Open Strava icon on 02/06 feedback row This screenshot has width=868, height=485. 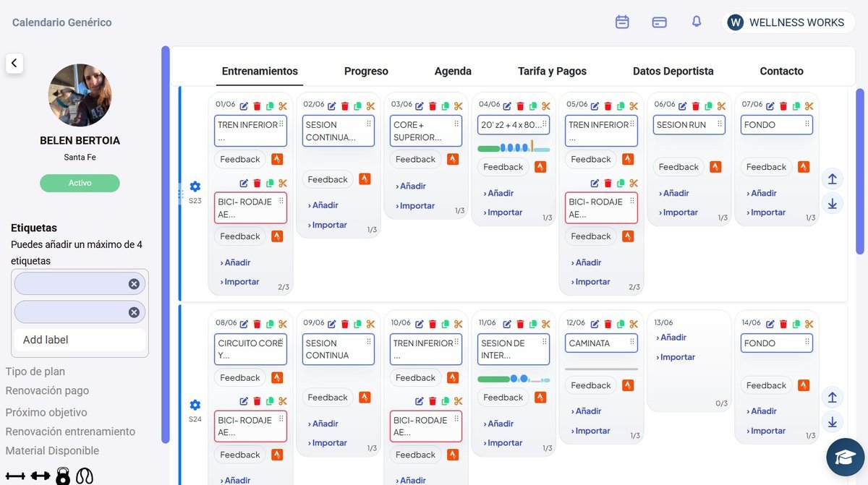365,179
